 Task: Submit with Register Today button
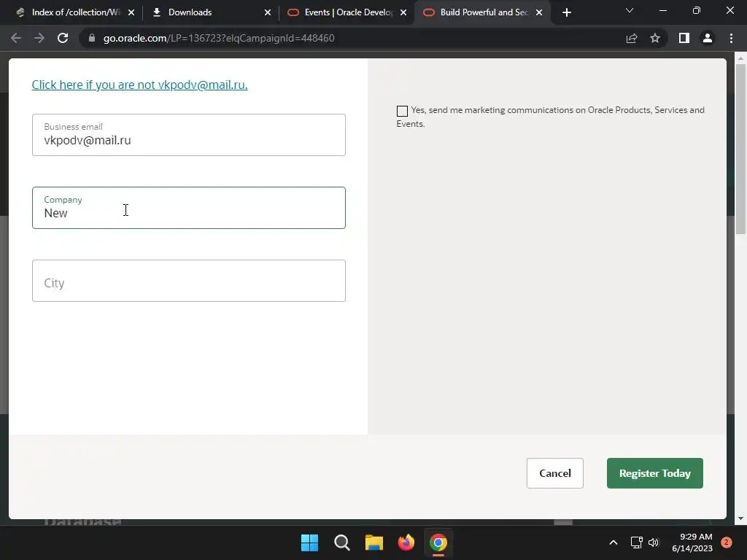pyautogui.click(x=655, y=473)
